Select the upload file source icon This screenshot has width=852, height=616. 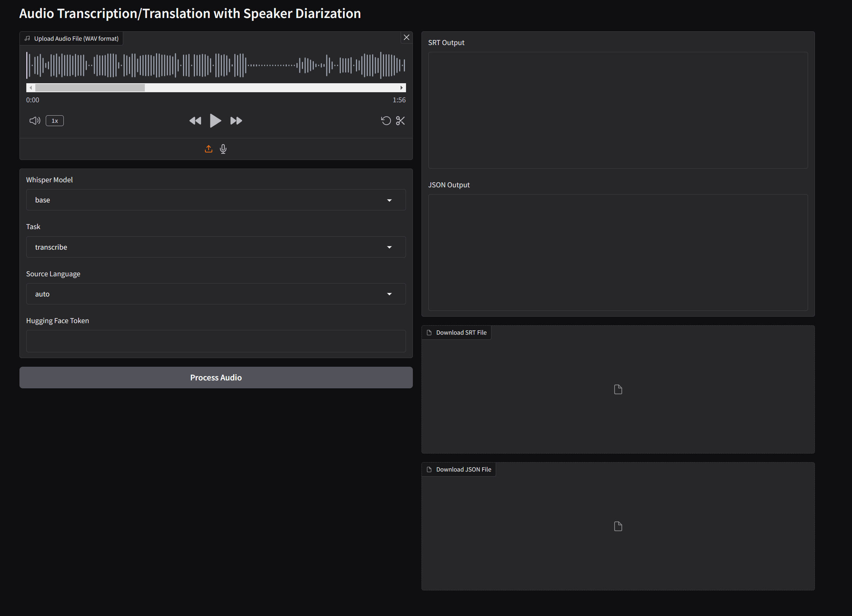coord(209,149)
